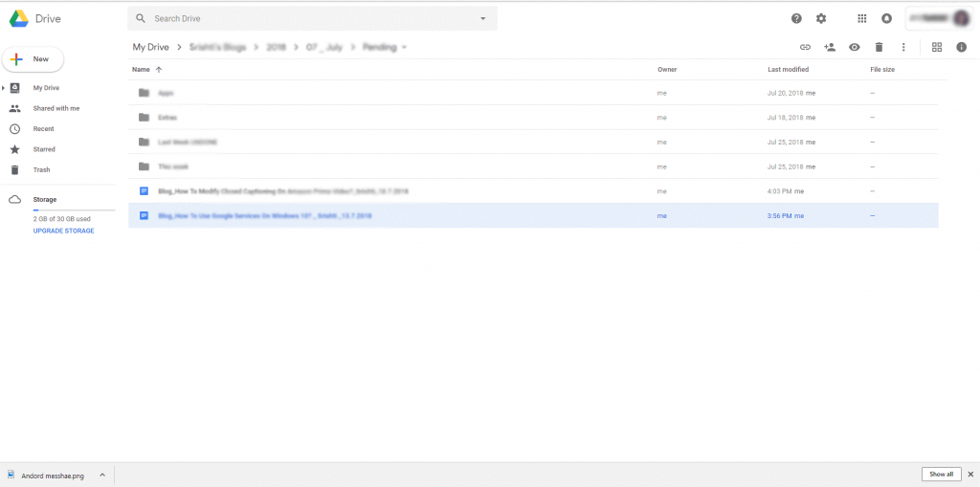Select the folder modified Jul 18, 2018
This screenshot has height=487, width=980.
(x=533, y=117)
